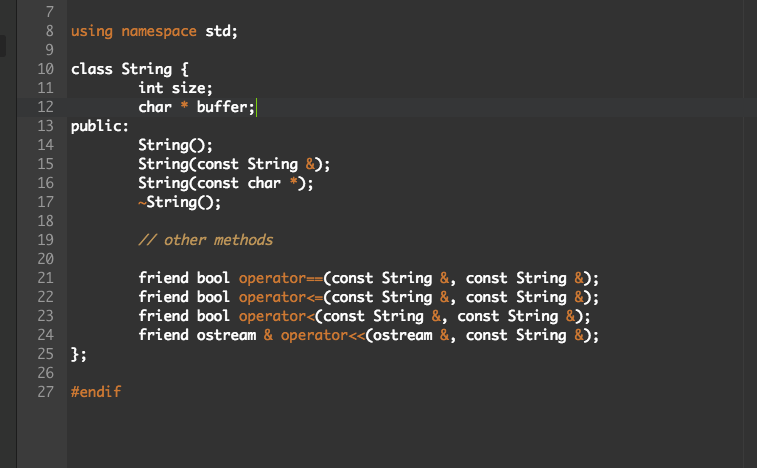Screen dimensions: 757x468
Task: Click 'operator<=' on line 22
Action: 281,297
